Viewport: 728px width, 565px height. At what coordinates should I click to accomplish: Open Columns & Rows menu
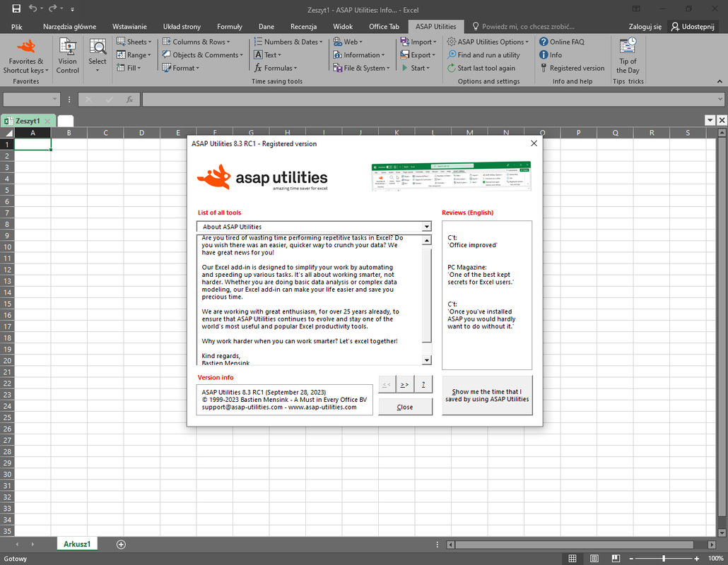196,42
